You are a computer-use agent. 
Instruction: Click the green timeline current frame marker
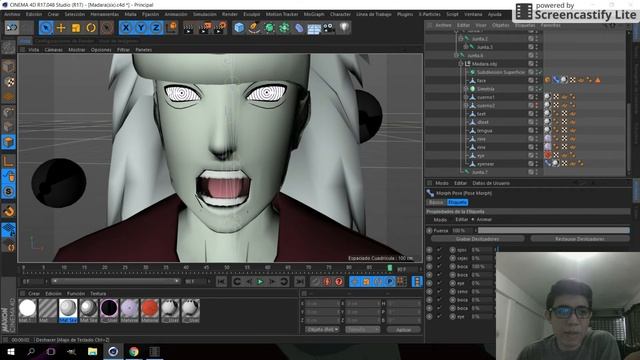(390, 268)
